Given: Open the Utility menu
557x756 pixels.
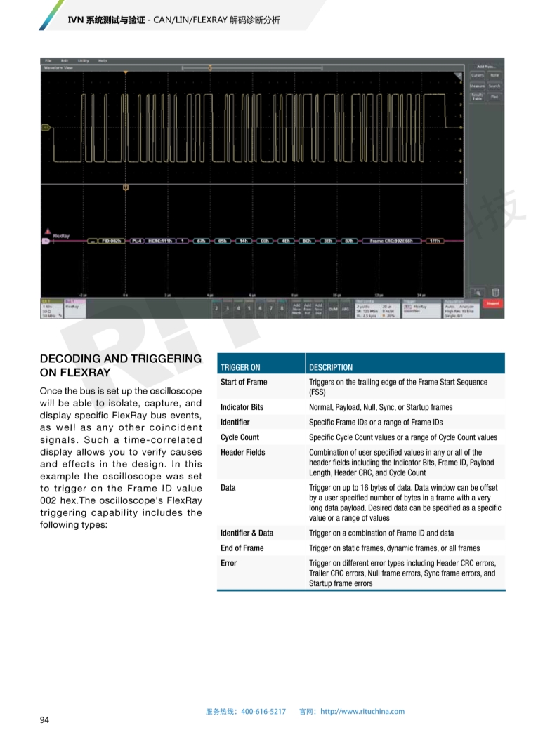Looking at the screenshot, I should tap(83, 61).
